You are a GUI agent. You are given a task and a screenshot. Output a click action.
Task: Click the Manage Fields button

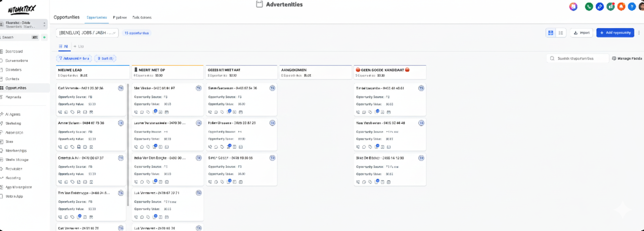pyautogui.click(x=627, y=59)
